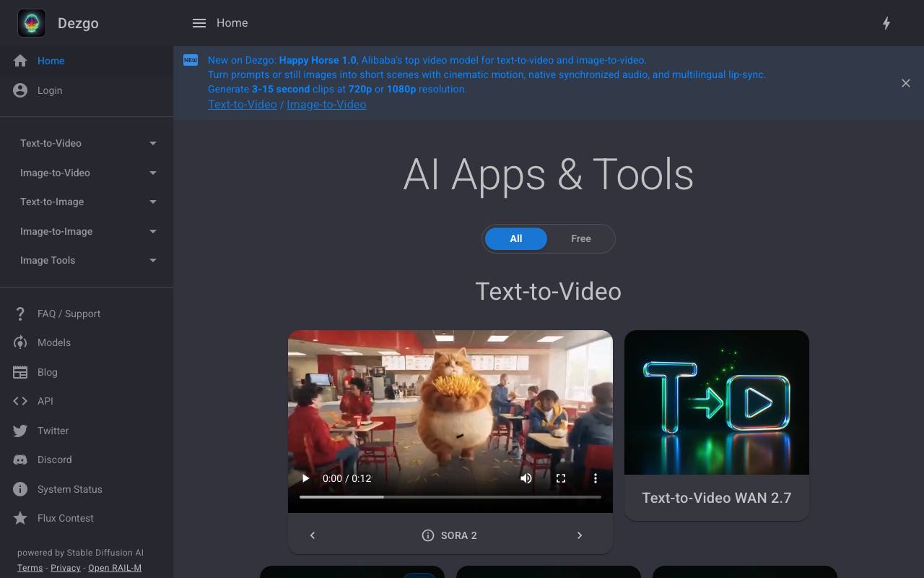924x578 pixels.
Task: Click the Models icon in sidebar
Action: pyautogui.click(x=20, y=342)
